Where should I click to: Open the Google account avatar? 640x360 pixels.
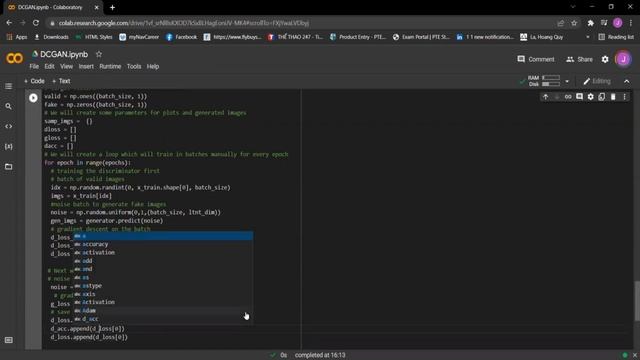[623, 59]
